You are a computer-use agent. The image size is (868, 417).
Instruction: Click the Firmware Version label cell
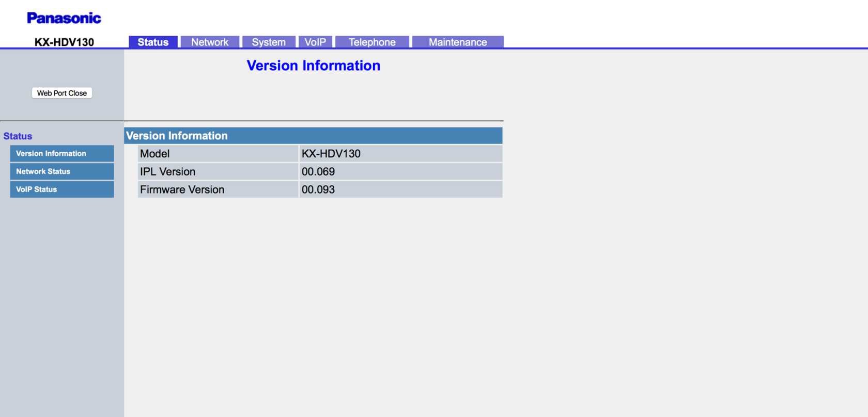click(218, 189)
